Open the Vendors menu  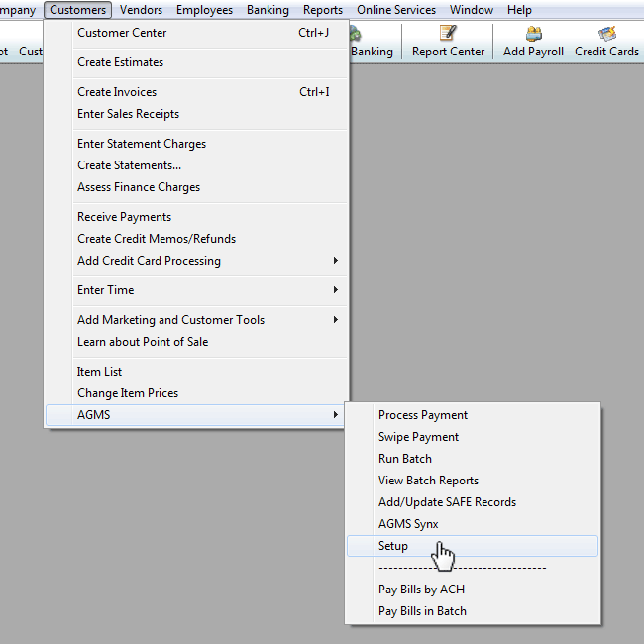[141, 10]
